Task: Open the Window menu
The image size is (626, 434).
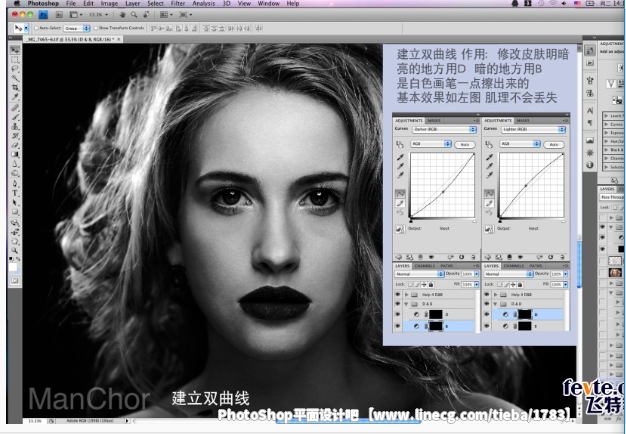Action: (x=268, y=4)
